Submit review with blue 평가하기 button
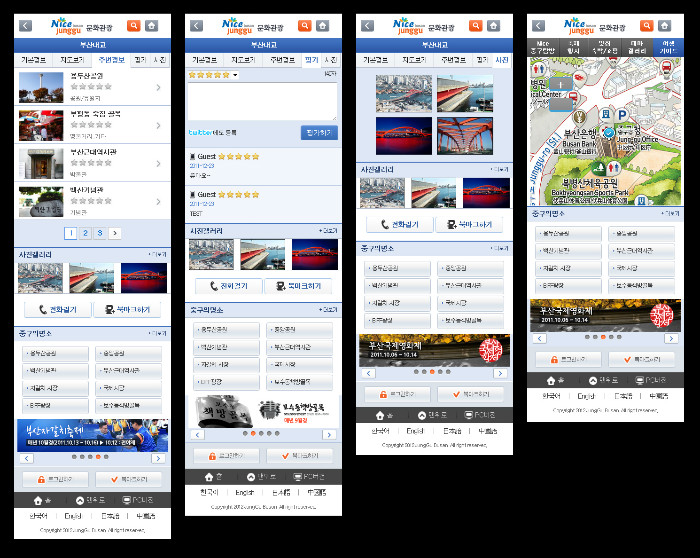This screenshot has height=558, width=700. coord(319,133)
